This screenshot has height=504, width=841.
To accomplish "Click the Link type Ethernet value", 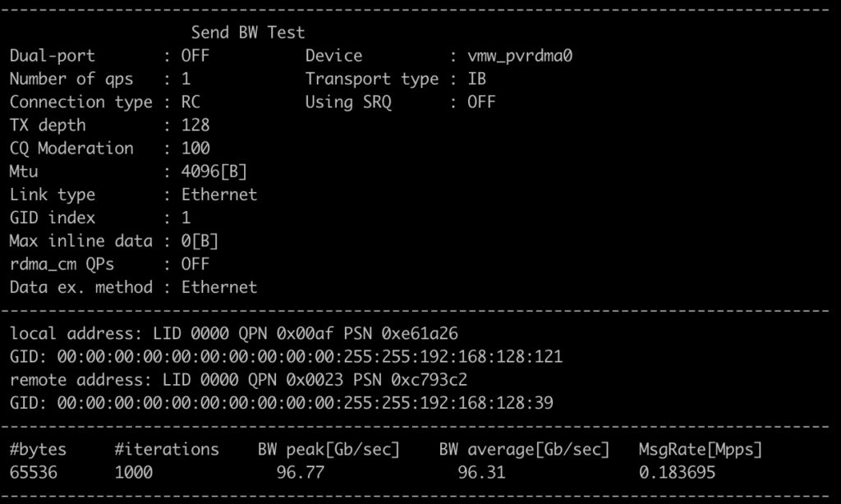I will (218, 195).
